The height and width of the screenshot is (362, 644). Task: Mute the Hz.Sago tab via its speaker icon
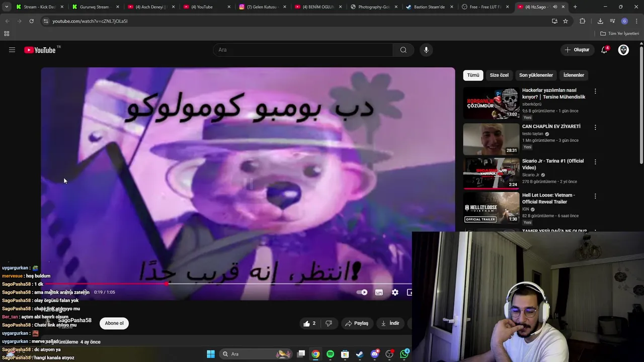coord(555,7)
